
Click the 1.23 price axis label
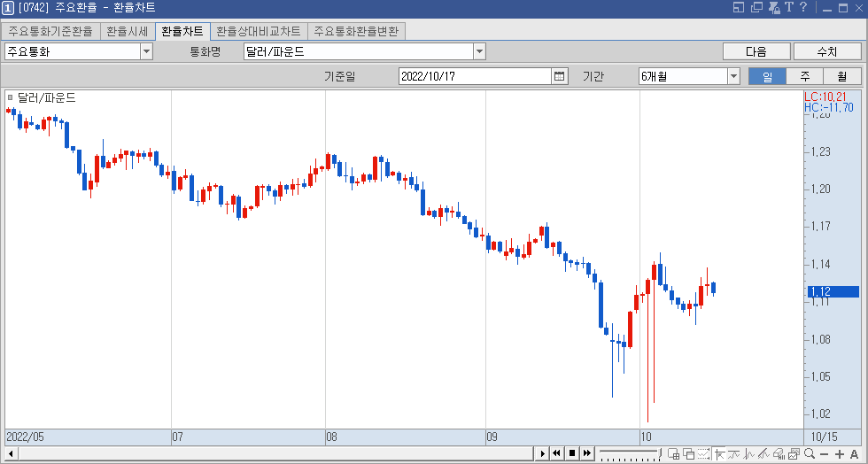click(x=820, y=151)
